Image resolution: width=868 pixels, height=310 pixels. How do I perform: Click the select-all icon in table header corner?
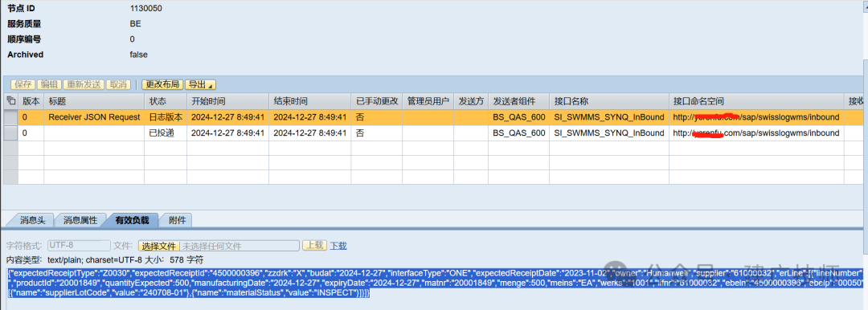pyautogui.click(x=10, y=101)
